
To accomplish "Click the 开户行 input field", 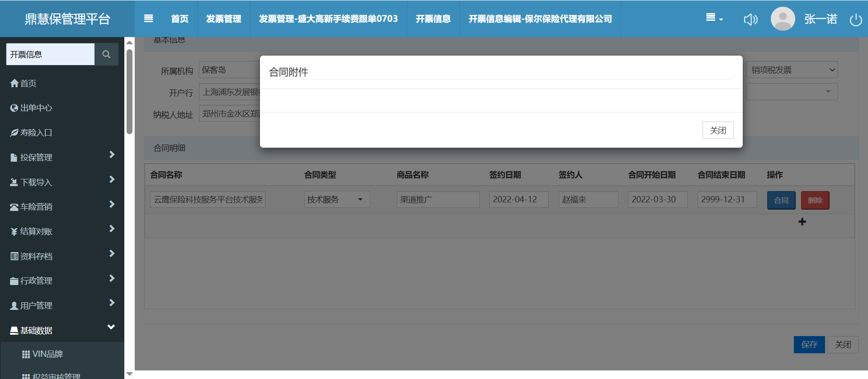I will click(x=230, y=92).
